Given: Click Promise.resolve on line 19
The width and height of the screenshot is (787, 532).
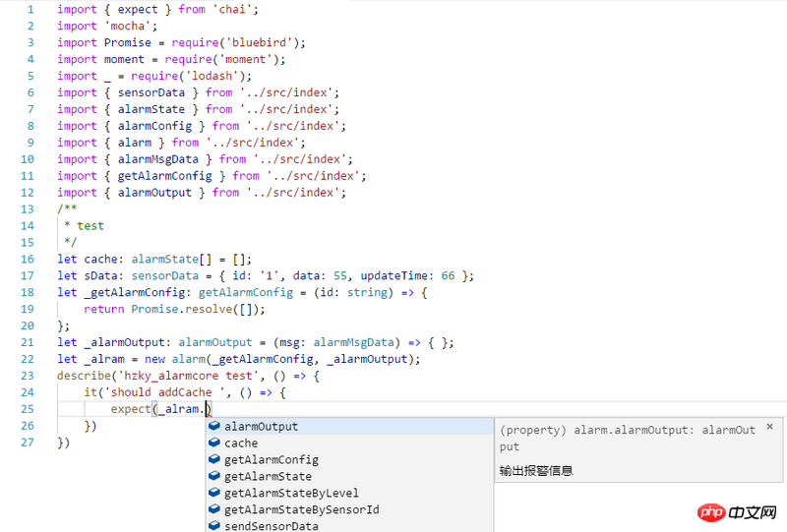Looking at the screenshot, I should click(181, 309).
